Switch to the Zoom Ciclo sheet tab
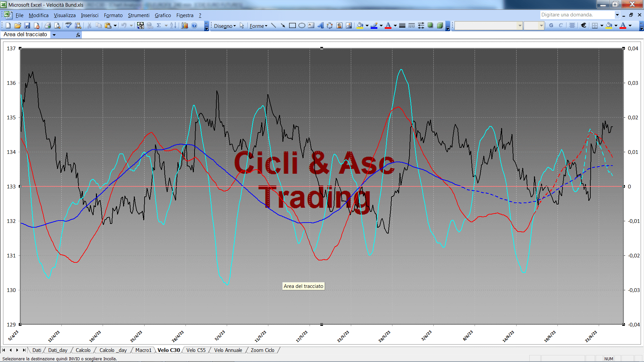This screenshot has width=644, height=362. coord(262,350)
